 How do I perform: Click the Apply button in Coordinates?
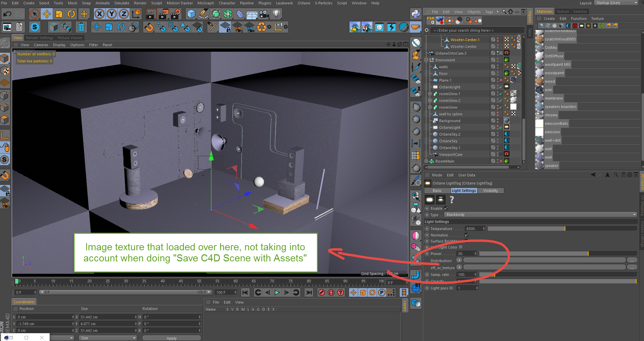(x=171, y=338)
